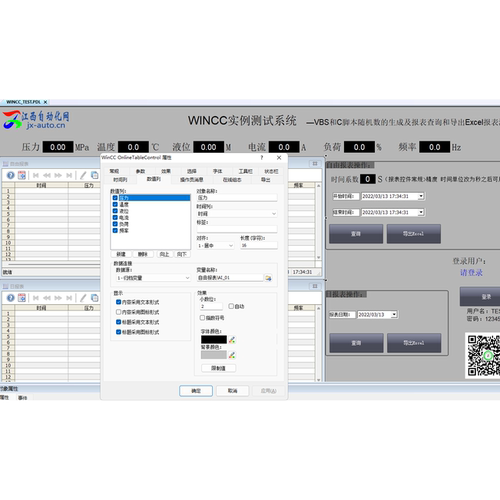Uncheck 温度 in the value column list
Viewport: 500px width, 500px height.
115,204
